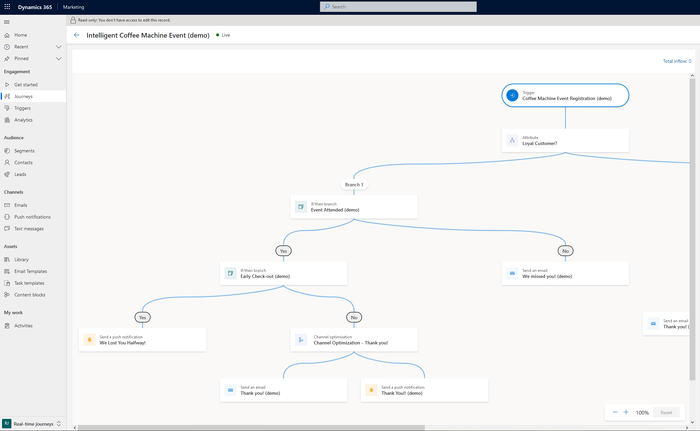
Task: Select the No pill above Channel Optimization
Action: pos(354,317)
